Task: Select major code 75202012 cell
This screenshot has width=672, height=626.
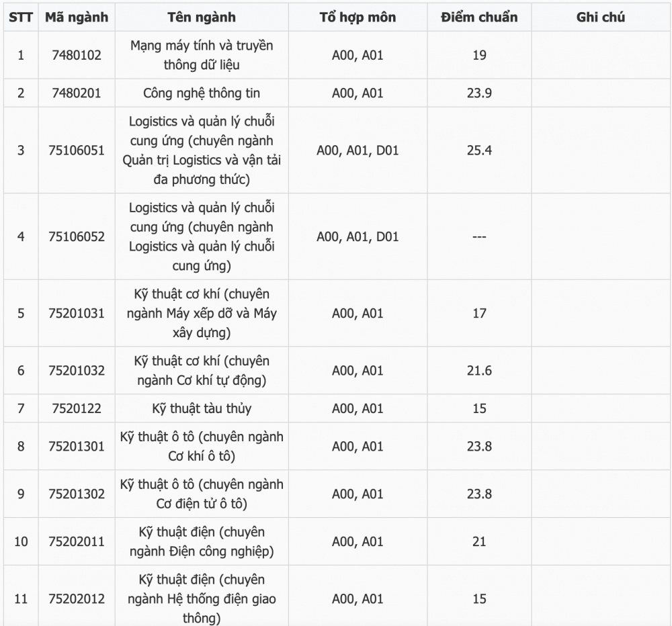Action: (x=77, y=598)
